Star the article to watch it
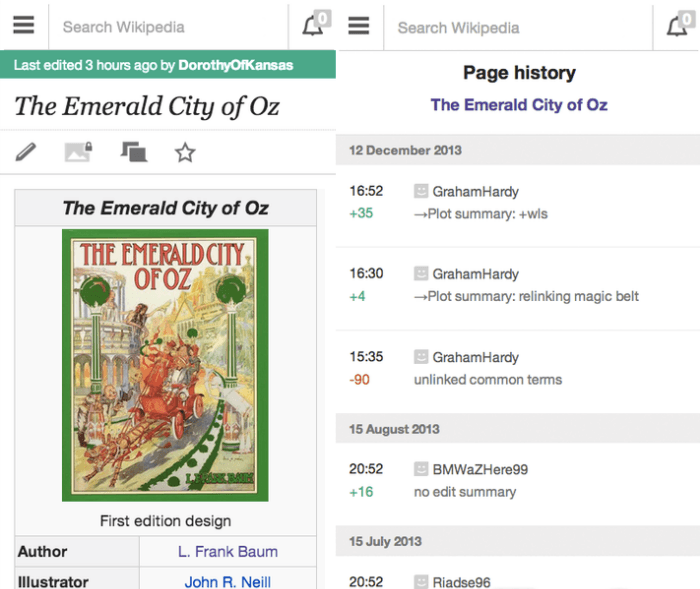The width and height of the screenshot is (700, 589). (185, 152)
